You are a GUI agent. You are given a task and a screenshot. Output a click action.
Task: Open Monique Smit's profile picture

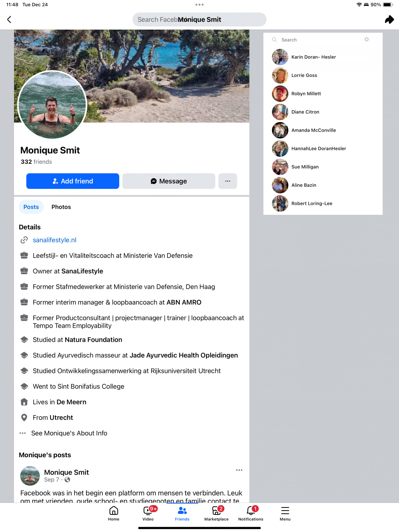pyautogui.click(x=52, y=105)
